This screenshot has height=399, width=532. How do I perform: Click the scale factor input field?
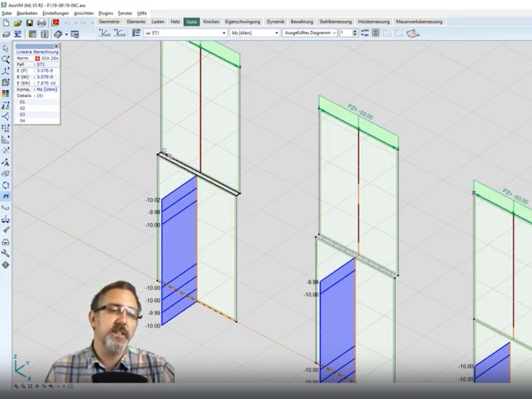346,33
